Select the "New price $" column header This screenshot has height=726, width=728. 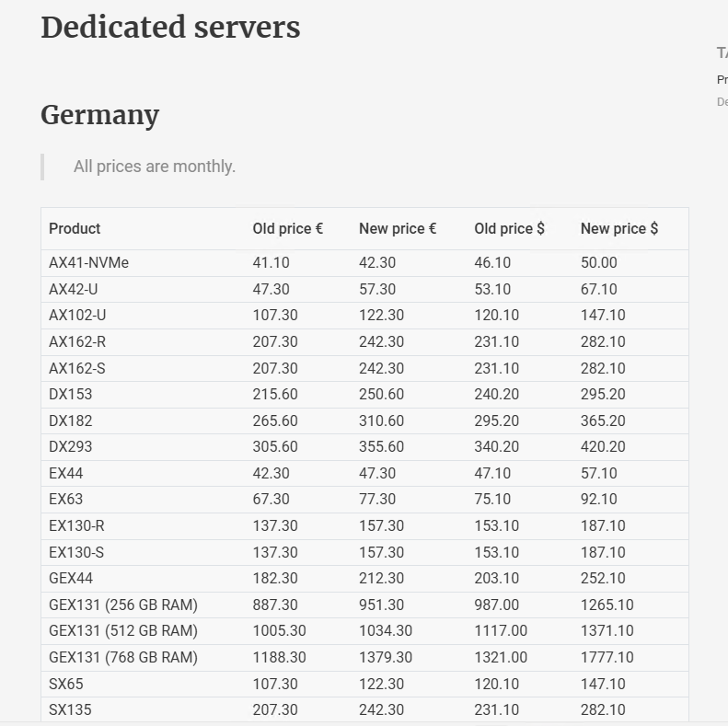click(618, 228)
